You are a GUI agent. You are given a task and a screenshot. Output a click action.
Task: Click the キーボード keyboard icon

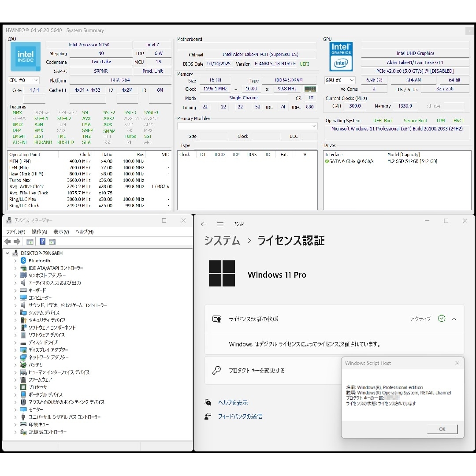23,290
